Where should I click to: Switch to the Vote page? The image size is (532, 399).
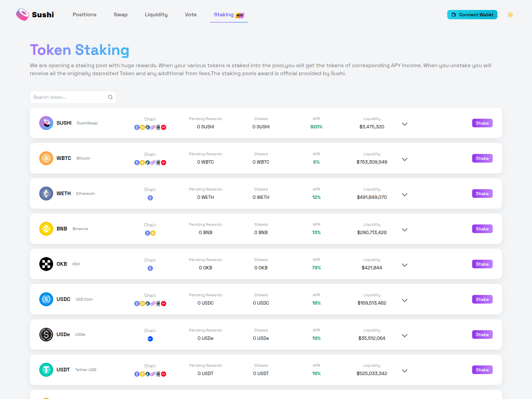(191, 15)
